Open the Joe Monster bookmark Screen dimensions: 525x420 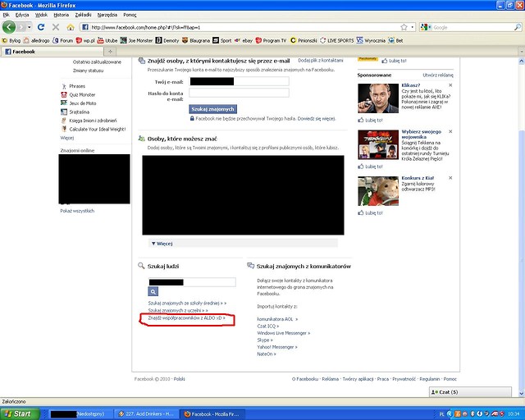pos(137,40)
